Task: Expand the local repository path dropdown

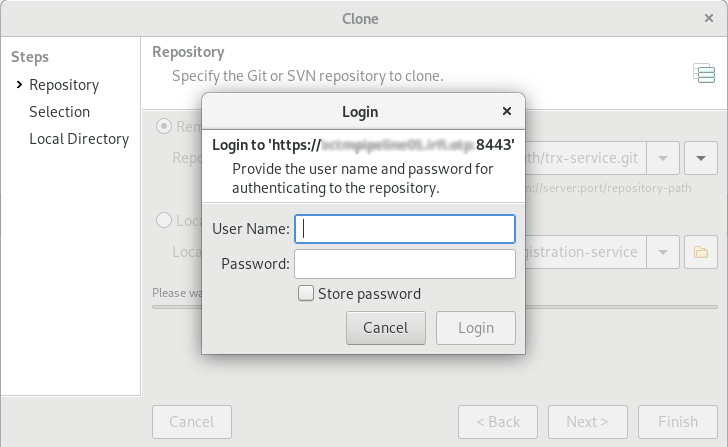Action: [663, 252]
